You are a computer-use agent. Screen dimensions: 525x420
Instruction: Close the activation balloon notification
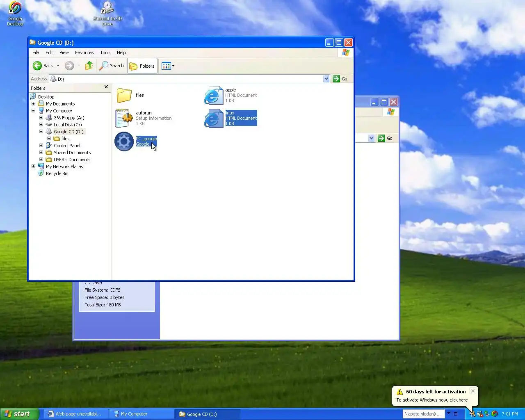click(x=473, y=391)
